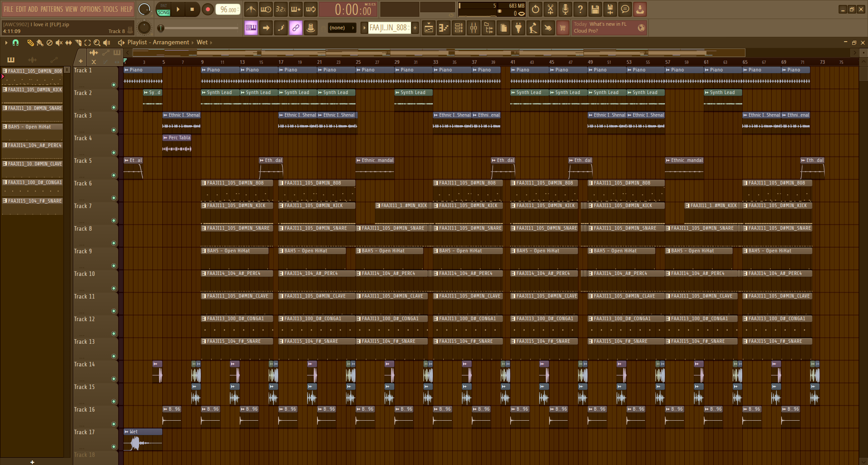Select the Draw pencil tool in Playlist
The width and height of the screenshot is (868, 465).
pyautogui.click(x=30, y=43)
